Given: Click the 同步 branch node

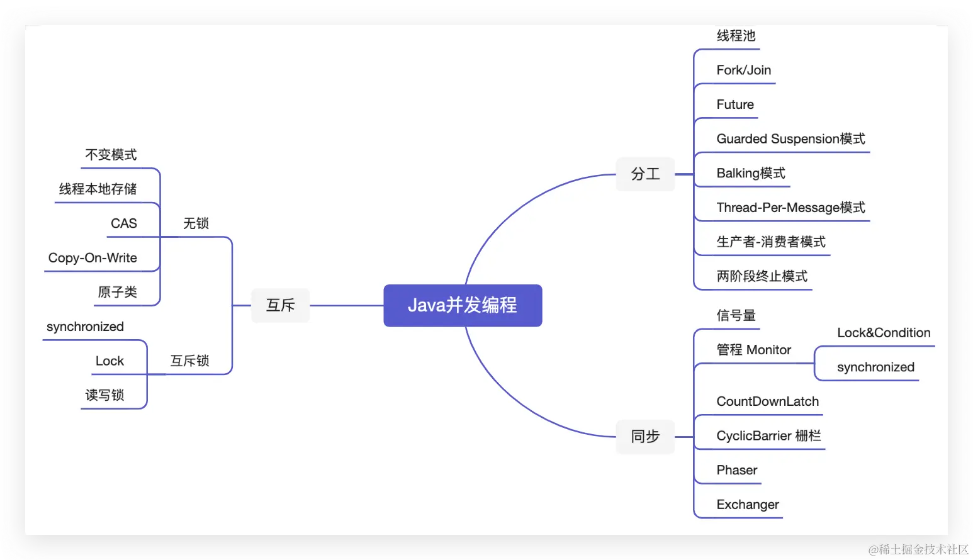Looking at the screenshot, I should pyautogui.click(x=645, y=437).
